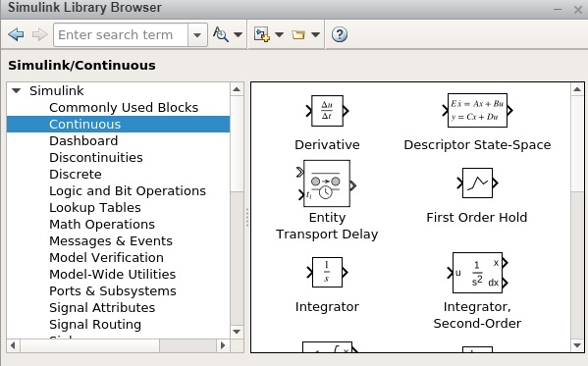
Task: Click the search term input field
Action: point(121,35)
